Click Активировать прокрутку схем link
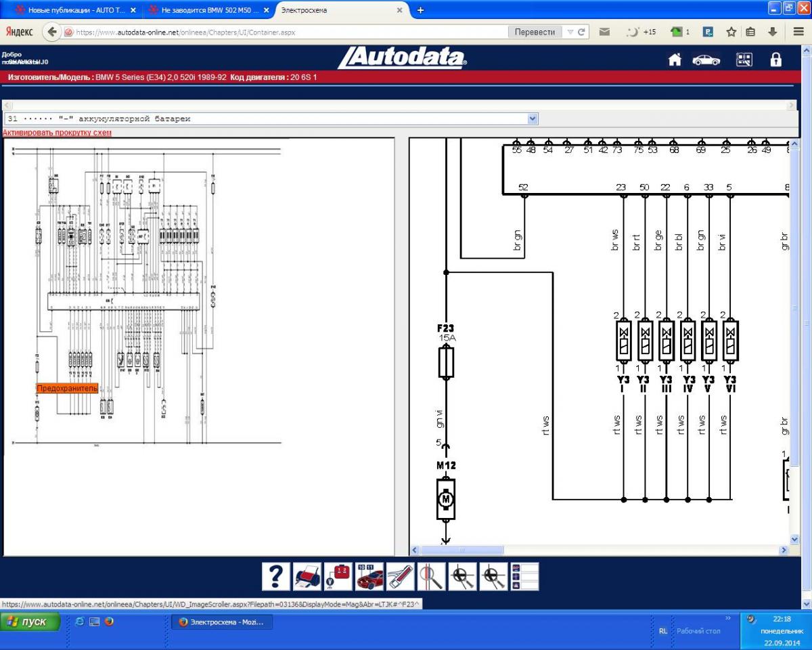Viewport: 812px width, 650px height. [57, 133]
